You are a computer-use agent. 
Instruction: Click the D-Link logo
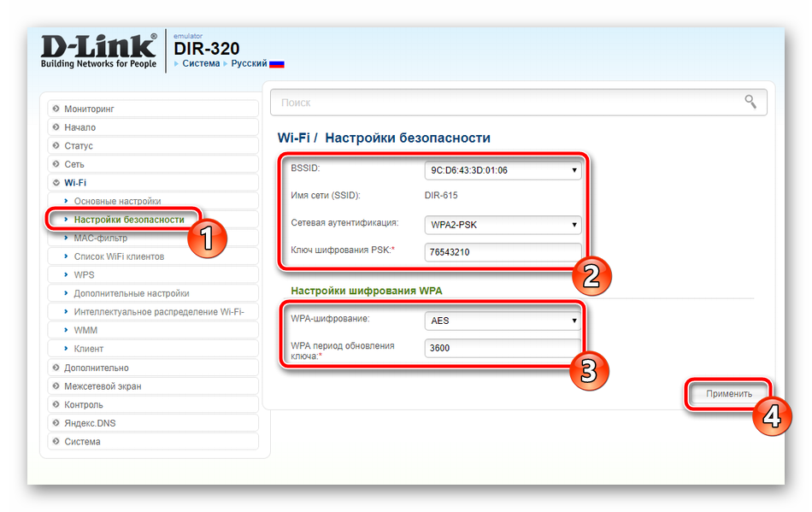click(98, 51)
